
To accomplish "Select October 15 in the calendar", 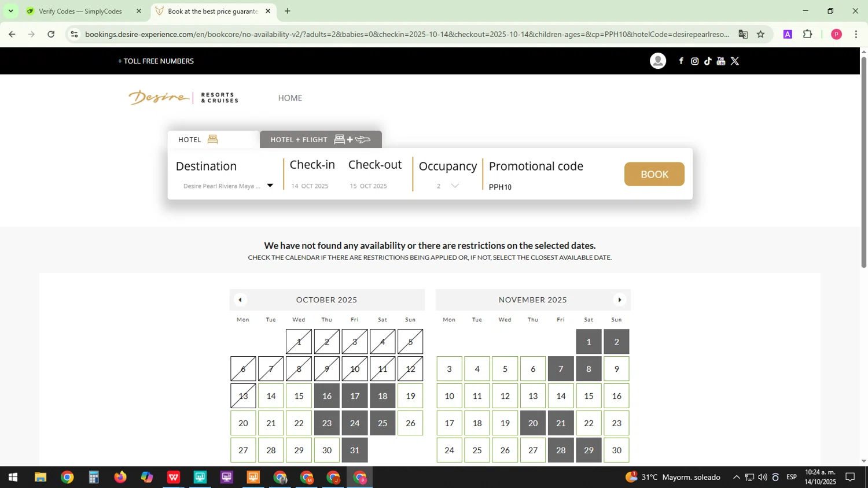I will (x=299, y=396).
